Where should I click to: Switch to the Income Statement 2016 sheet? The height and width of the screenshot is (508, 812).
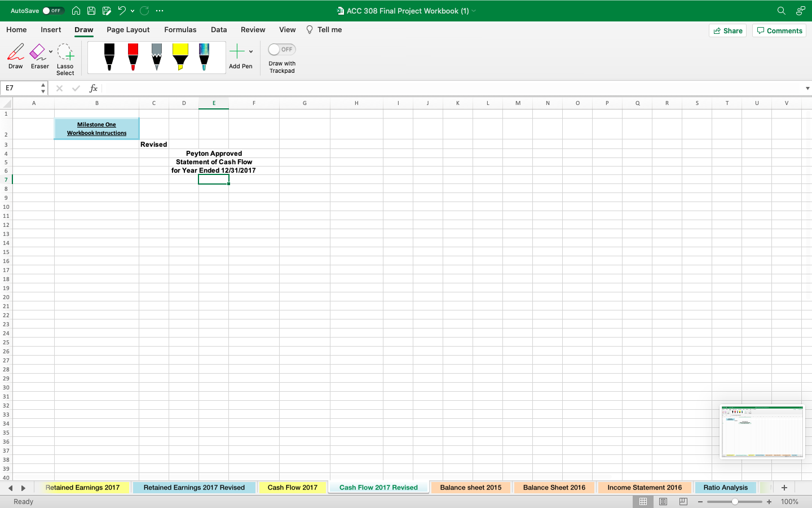(645, 488)
